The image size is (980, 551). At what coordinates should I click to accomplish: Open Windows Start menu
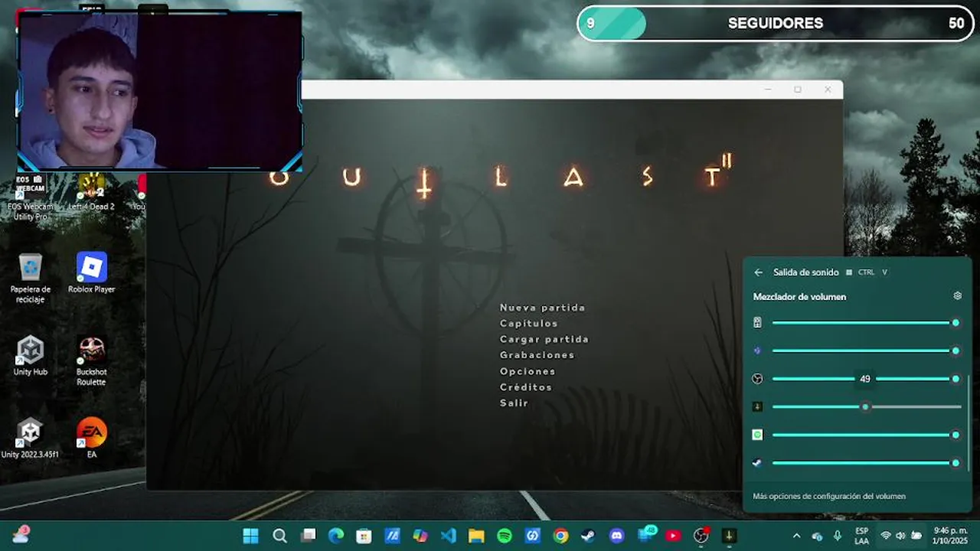coord(250,536)
